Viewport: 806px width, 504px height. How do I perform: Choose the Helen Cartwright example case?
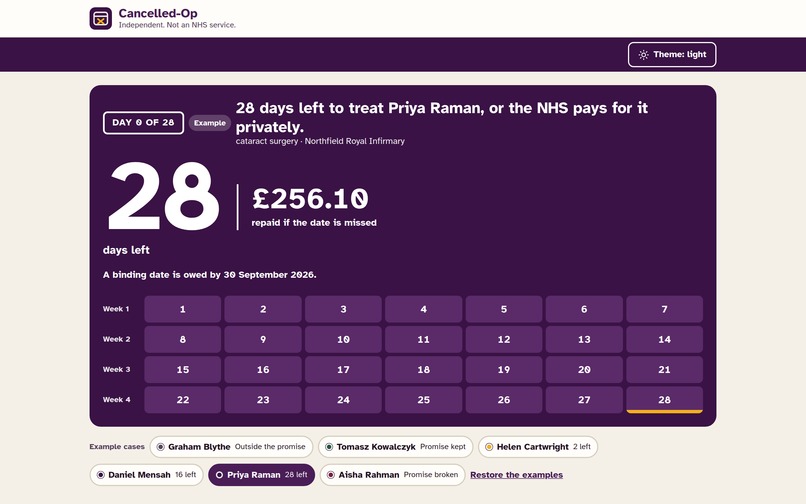[538, 447]
